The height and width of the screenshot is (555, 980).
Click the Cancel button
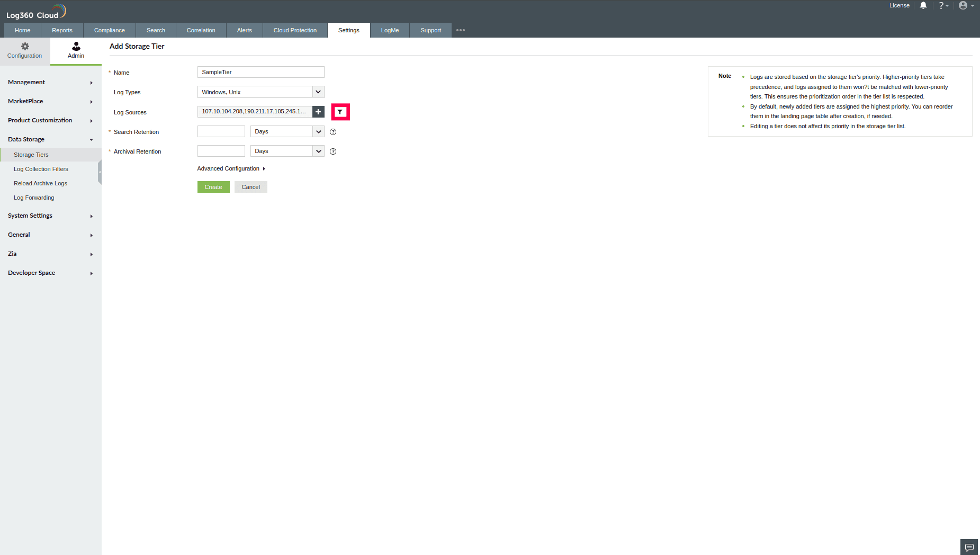(250, 187)
